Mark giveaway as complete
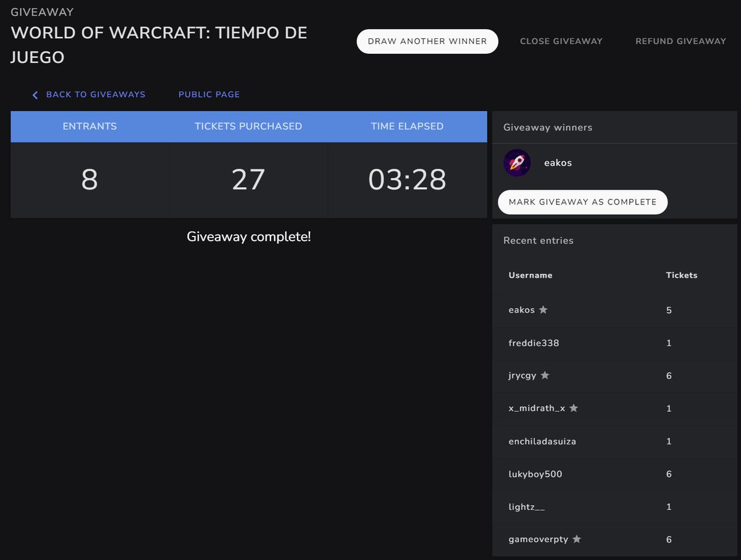This screenshot has width=741, height=560. [x=583, y=202]
